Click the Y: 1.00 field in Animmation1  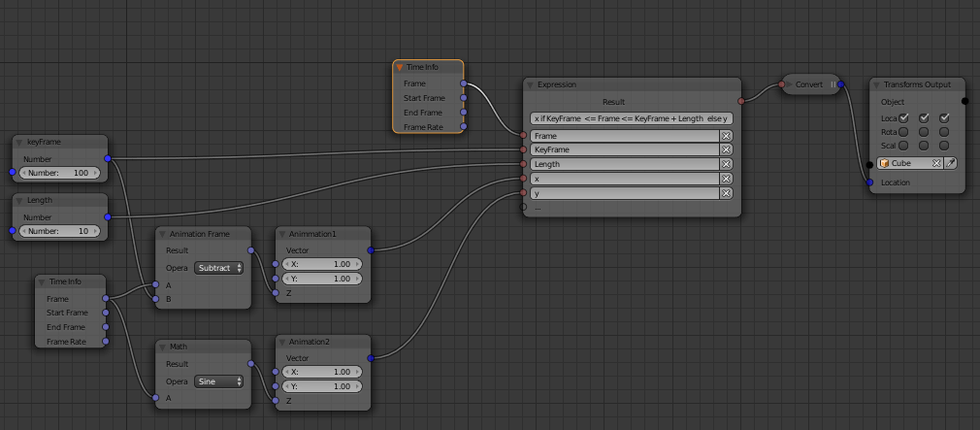322,279
